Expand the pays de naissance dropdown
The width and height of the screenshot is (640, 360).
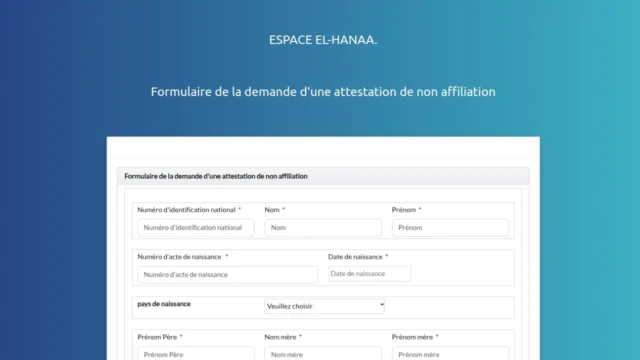(x=324, y=306)
